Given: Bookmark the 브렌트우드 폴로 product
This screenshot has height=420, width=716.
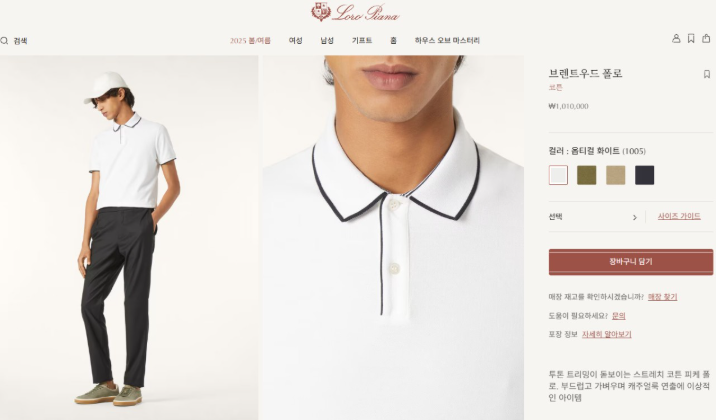Looking at the screenshot, I should (x=706, y=74).
